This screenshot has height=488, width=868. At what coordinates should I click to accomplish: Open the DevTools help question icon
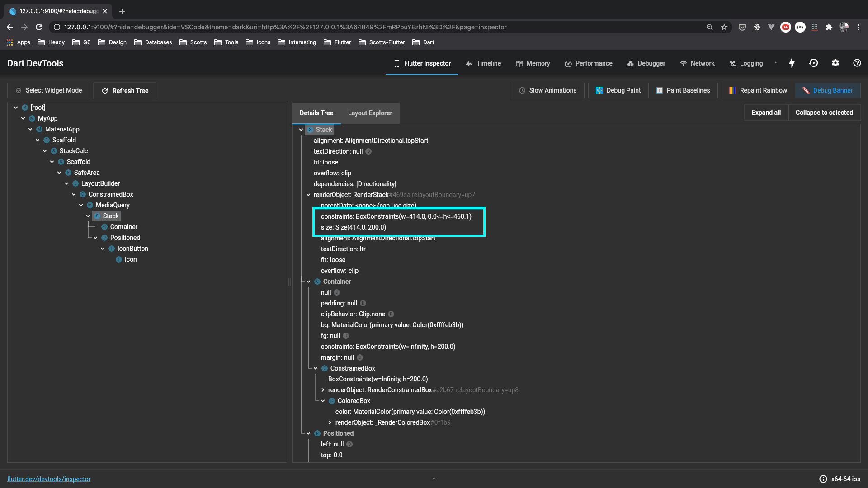[857, 63]
